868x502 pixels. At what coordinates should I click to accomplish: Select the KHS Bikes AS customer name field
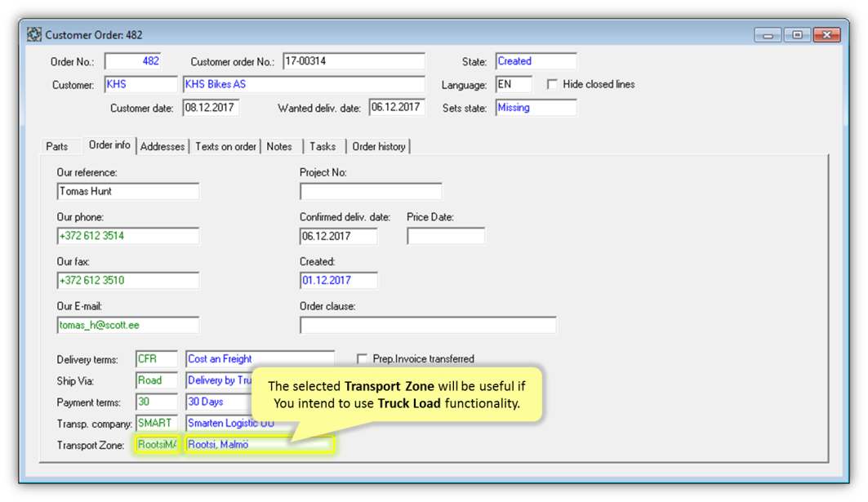pyautogui.click(x=304, y=84)
